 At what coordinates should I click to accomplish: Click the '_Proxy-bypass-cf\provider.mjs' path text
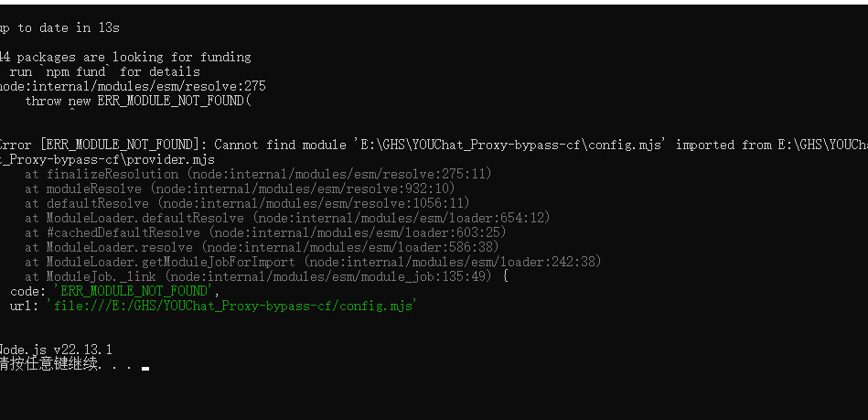tap(108, 159)
